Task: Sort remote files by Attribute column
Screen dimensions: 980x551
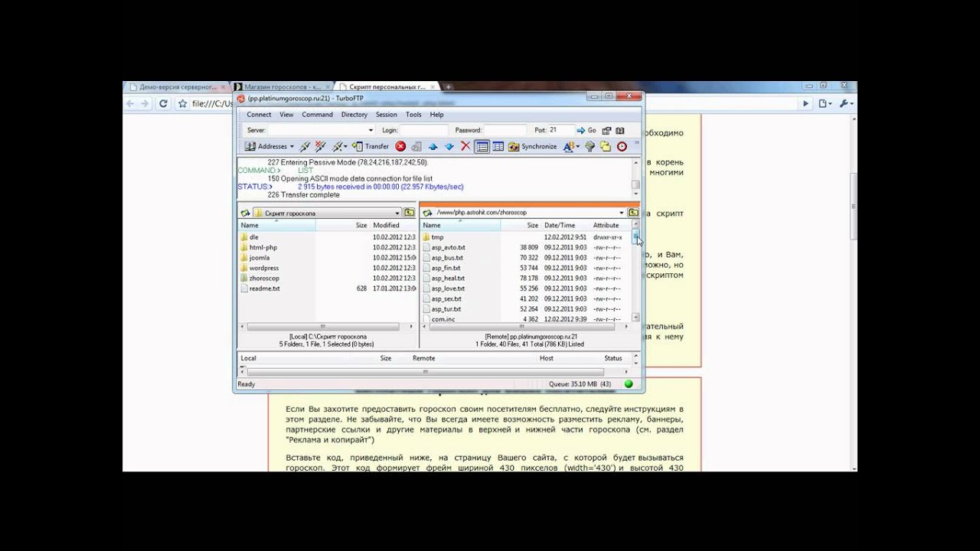Action: 611,225
